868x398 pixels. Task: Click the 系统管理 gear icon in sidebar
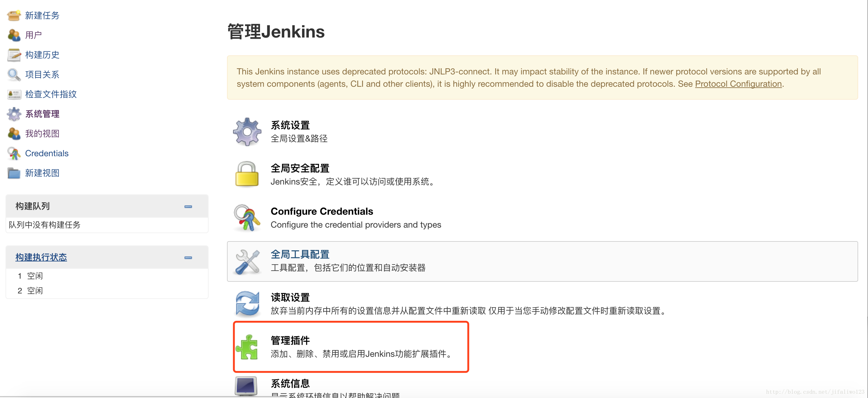coord(14,114)
